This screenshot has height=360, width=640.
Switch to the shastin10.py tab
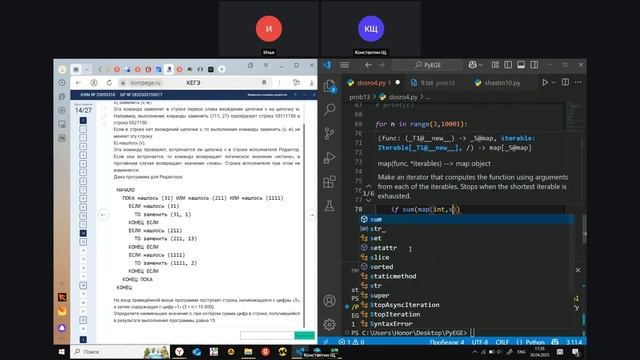(499, 83)
